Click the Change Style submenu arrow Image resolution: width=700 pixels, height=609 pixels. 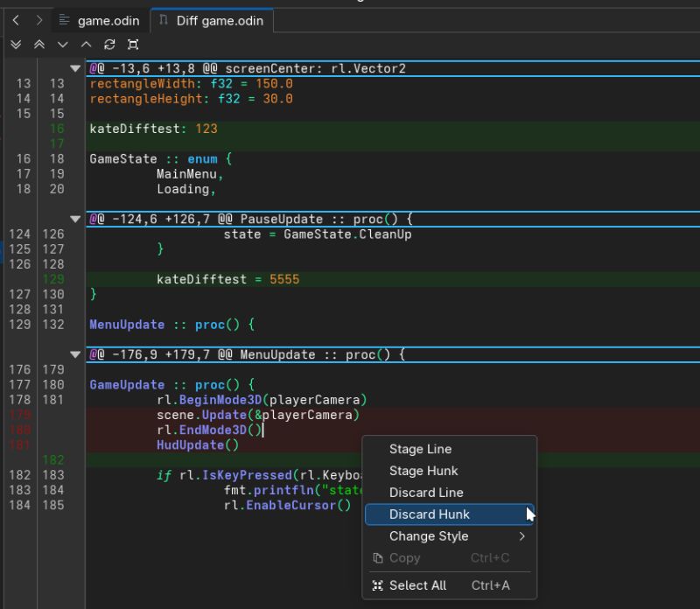point(521,536)
